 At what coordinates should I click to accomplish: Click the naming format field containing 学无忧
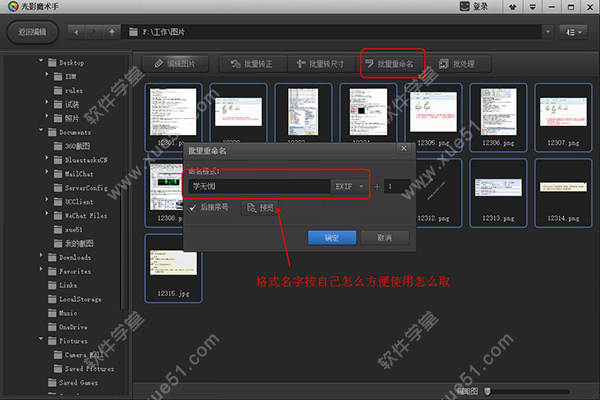259,186
